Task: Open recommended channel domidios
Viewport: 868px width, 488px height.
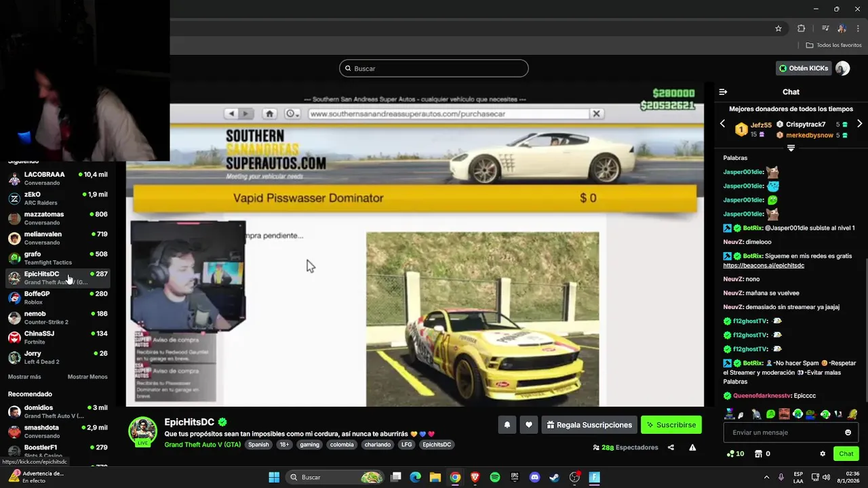Action: (x=58, y=411)
